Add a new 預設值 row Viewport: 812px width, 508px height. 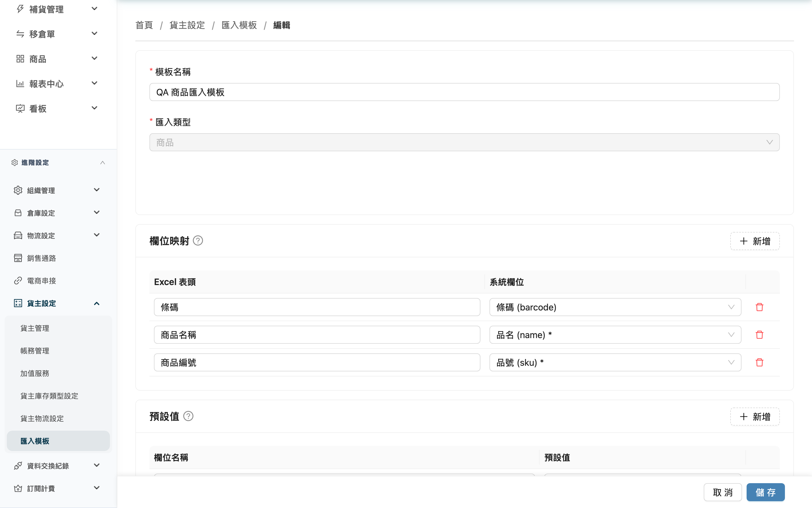755,417
